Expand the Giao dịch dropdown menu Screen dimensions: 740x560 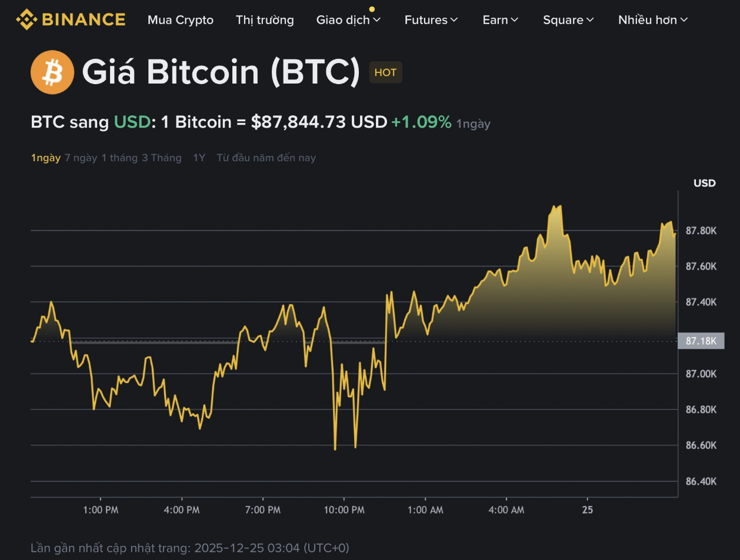(348, 20)
